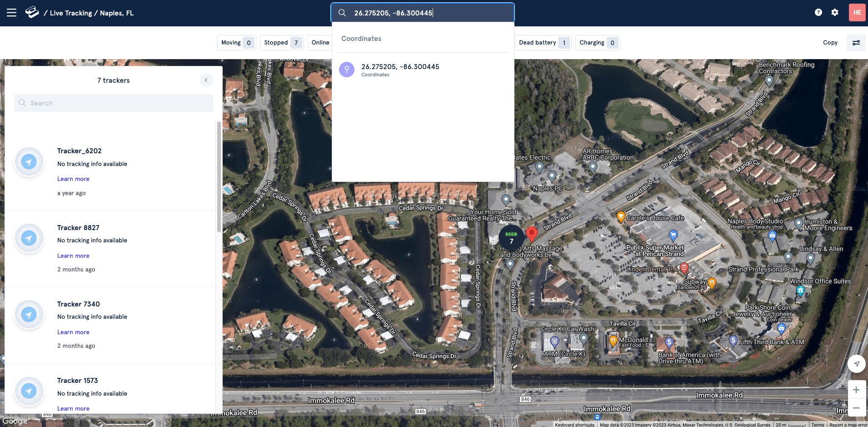This screenshot has height=427, width=868.
Task: Click Publix Super Market map pin
Action: [673, 235]
